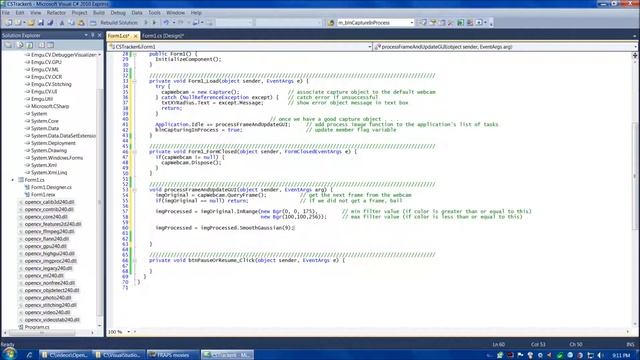Click the green Start Page toolbar icon
The image size is (640, 360).
point(460,23)
